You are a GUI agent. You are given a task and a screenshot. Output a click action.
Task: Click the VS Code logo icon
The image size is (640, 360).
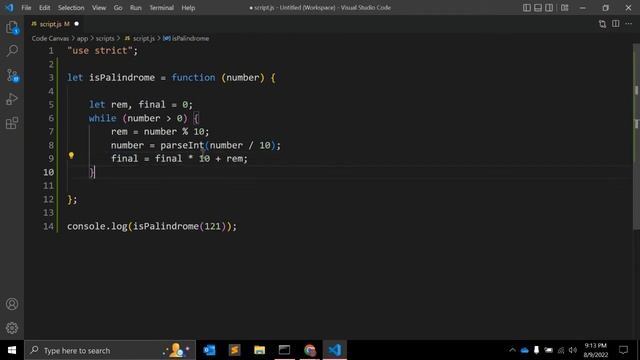(9, 7)
